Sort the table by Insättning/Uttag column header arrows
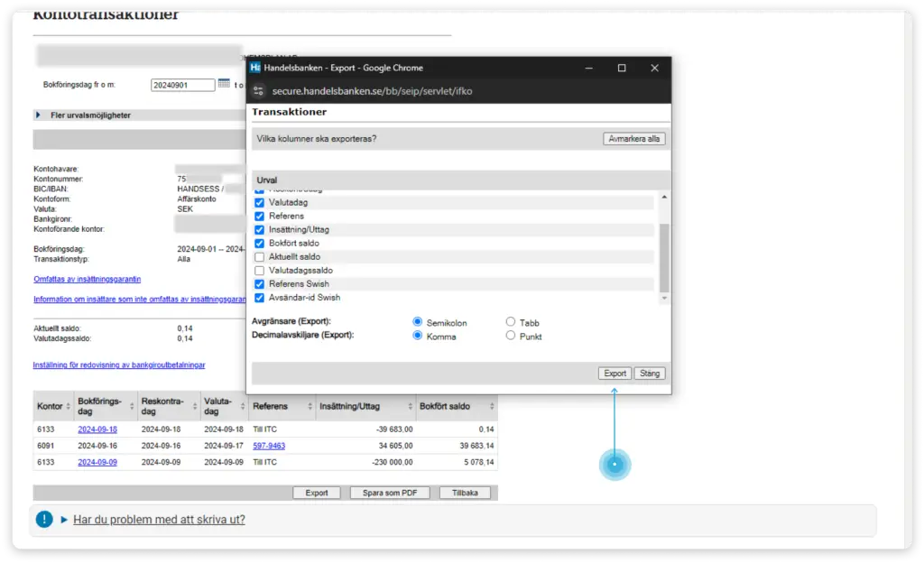 click(411, 406)
